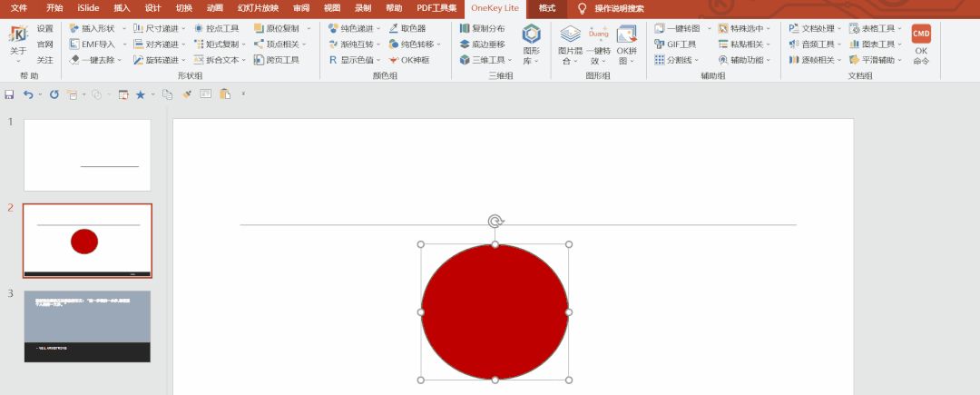Screen dimensions: 980x395
Task: Open the 旋转递进 dropdown
Action: [x=183, y=60]
